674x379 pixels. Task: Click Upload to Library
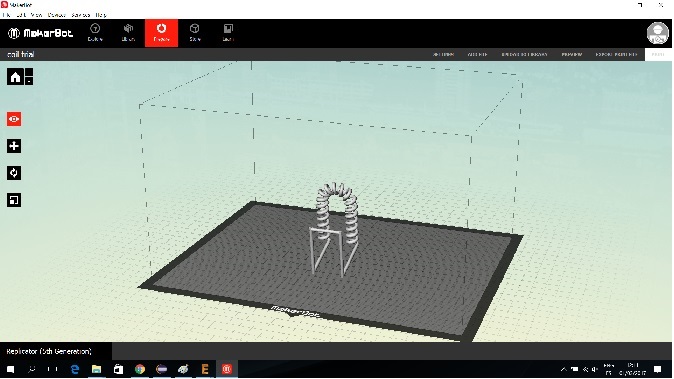point(524,55)
